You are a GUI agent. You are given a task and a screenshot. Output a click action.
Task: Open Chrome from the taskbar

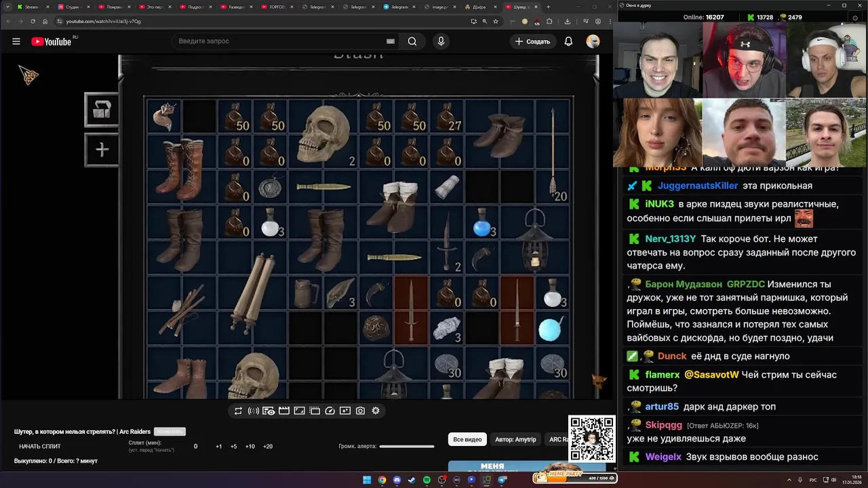point(382,480)
